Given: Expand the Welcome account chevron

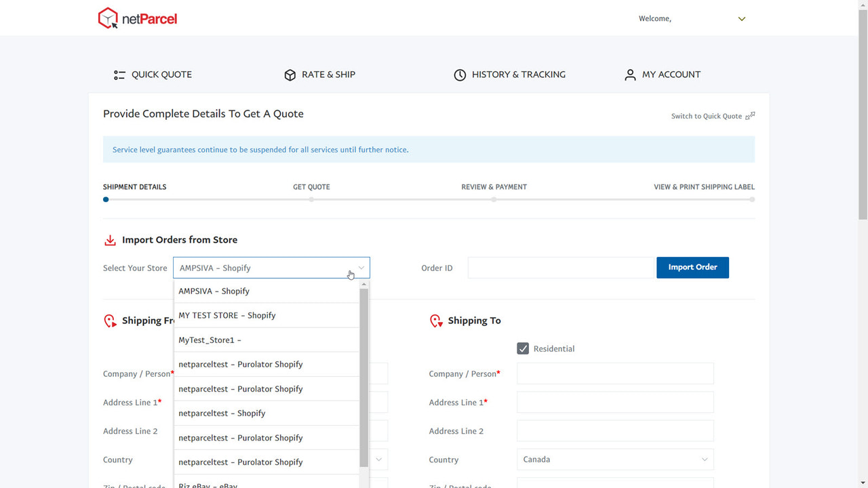Looking at the screenshot, I should (742, 19).
